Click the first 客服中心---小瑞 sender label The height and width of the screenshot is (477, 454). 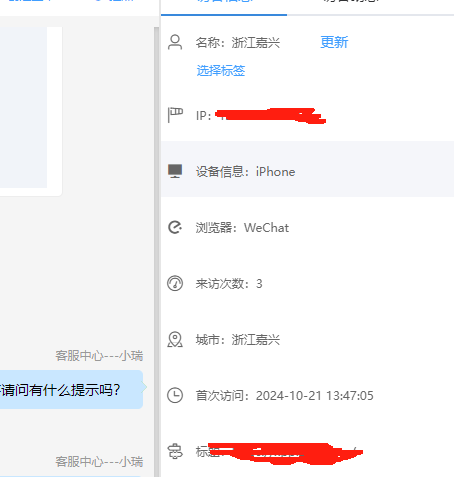pyautogui.click(x=99, y=356)
